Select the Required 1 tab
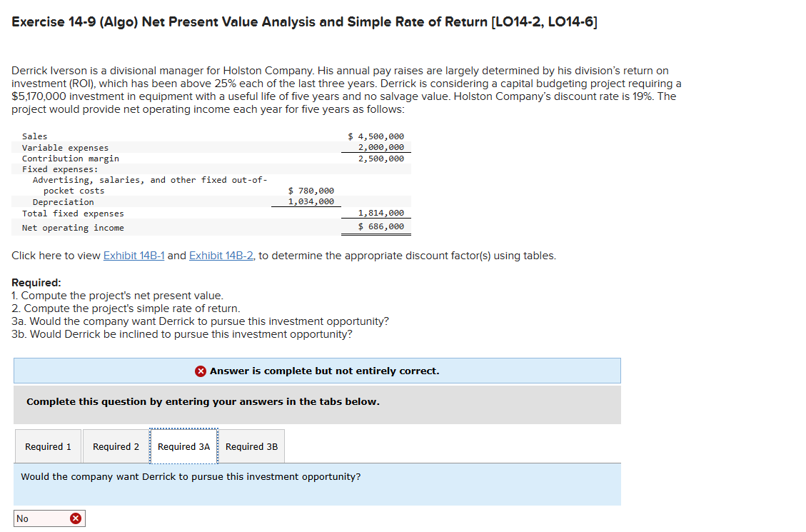 [x=47, y=446]
